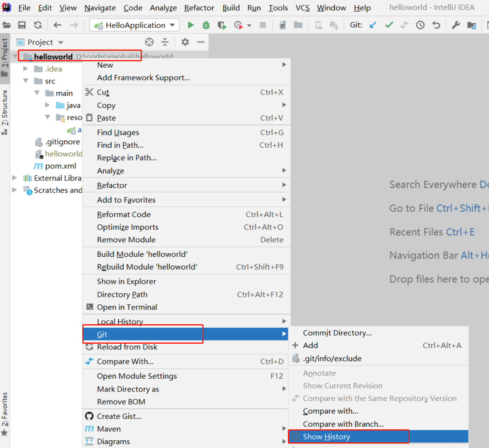The image size is (489, 448).
Task: Select Rebuild Module 'helloworld'
Action: (187, 267)
